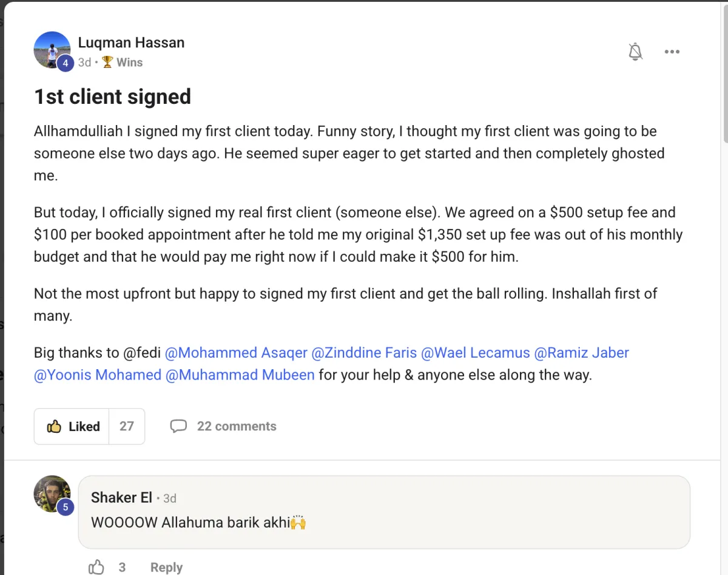This screenshot has height=575, width=728.
Task: Open Luqman Hassan's profile name link
Action: [x=131, y=43]
